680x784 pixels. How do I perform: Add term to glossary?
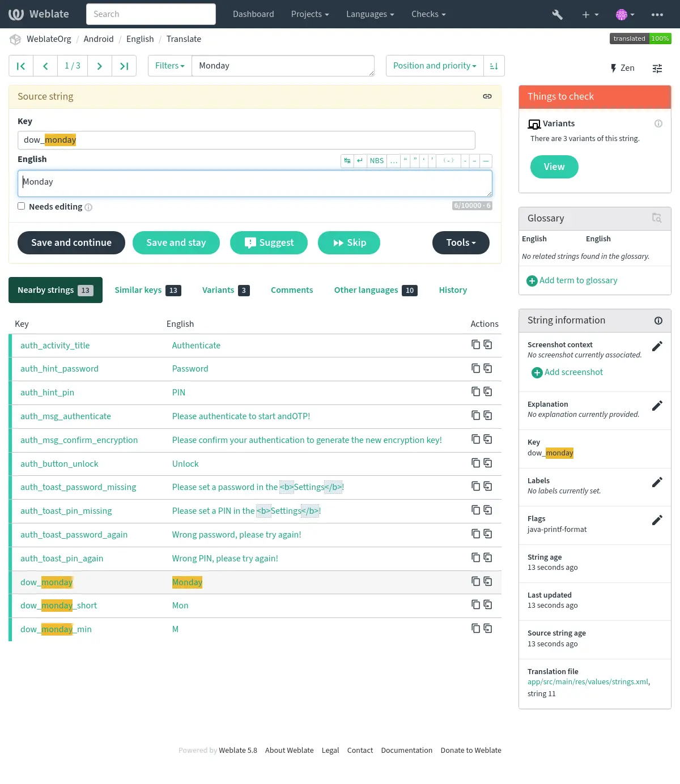pos(572,280)
